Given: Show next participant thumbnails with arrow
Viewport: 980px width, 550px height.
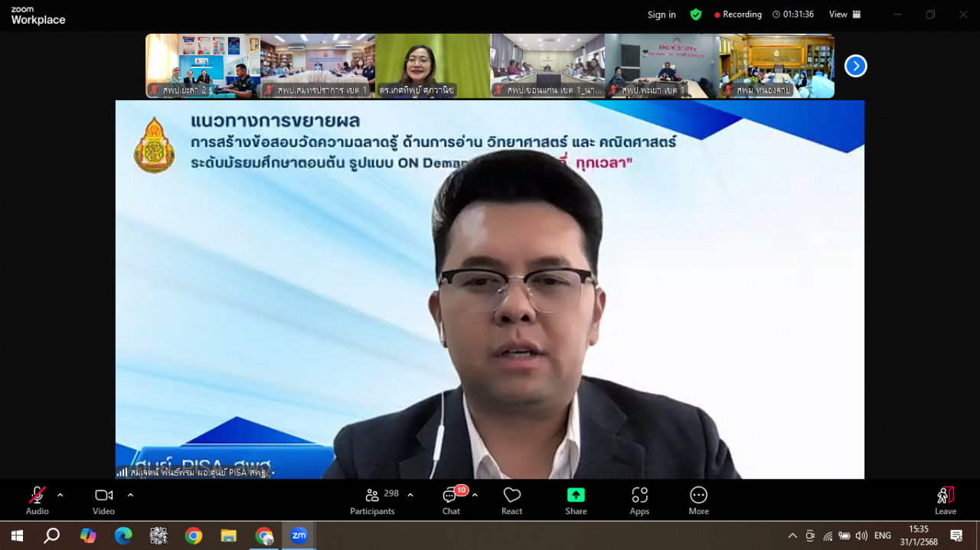Looking at the screenshot, I should pos(855,66).
